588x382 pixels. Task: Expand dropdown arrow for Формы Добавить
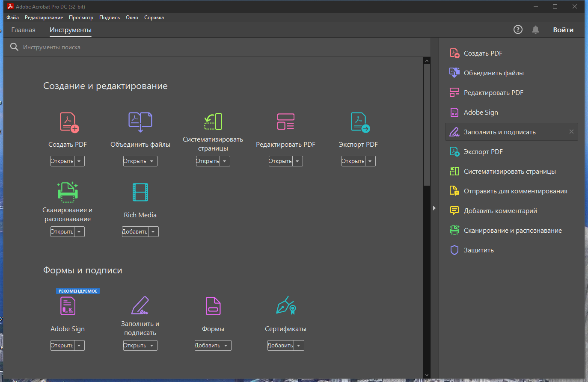coord(226,346)
